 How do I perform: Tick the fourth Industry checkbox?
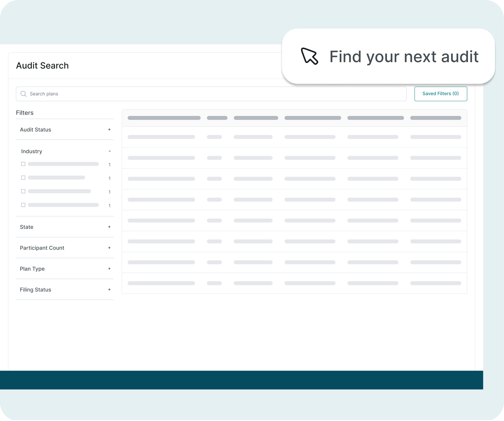(23, 205)
